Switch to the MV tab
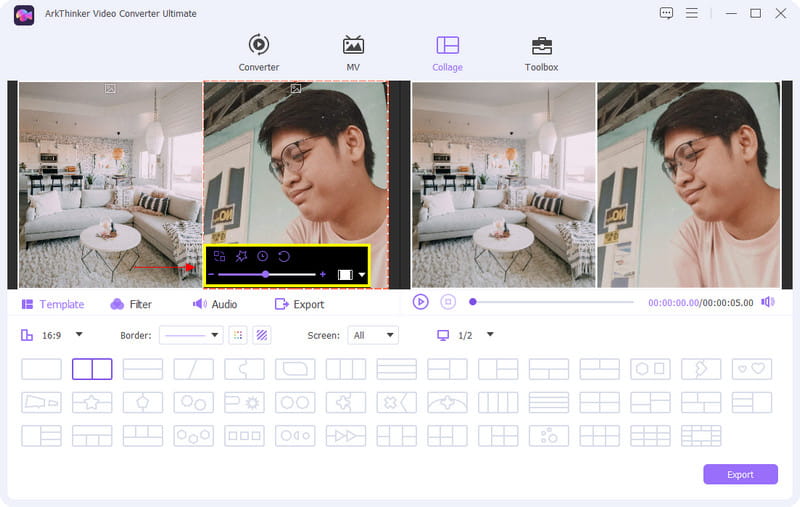800x507 pixels. [x=353, y=53]
